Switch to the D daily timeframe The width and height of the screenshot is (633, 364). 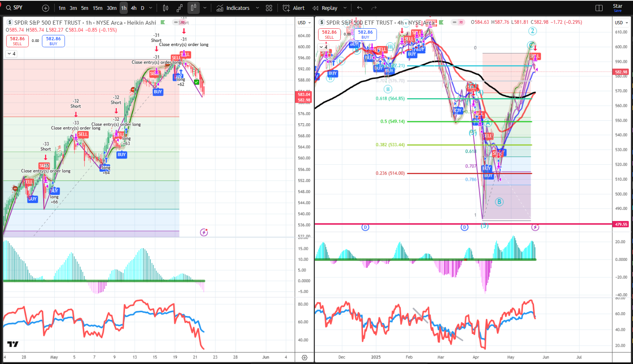(x=143, y=8)
